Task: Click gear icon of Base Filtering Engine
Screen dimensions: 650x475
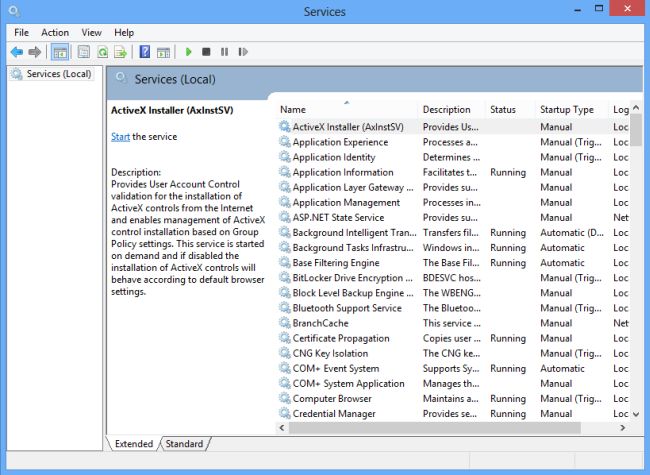Action: coord(284,262)
